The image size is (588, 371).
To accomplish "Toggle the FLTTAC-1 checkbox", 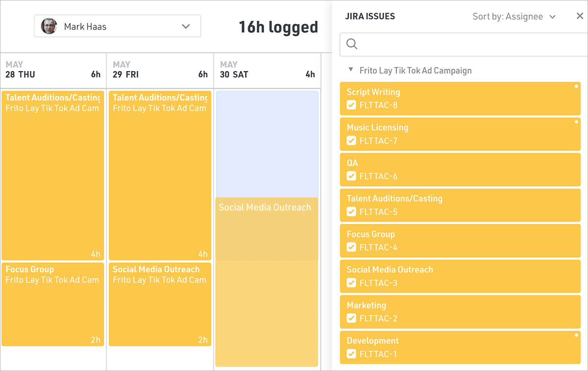I will tap(351, 354).
